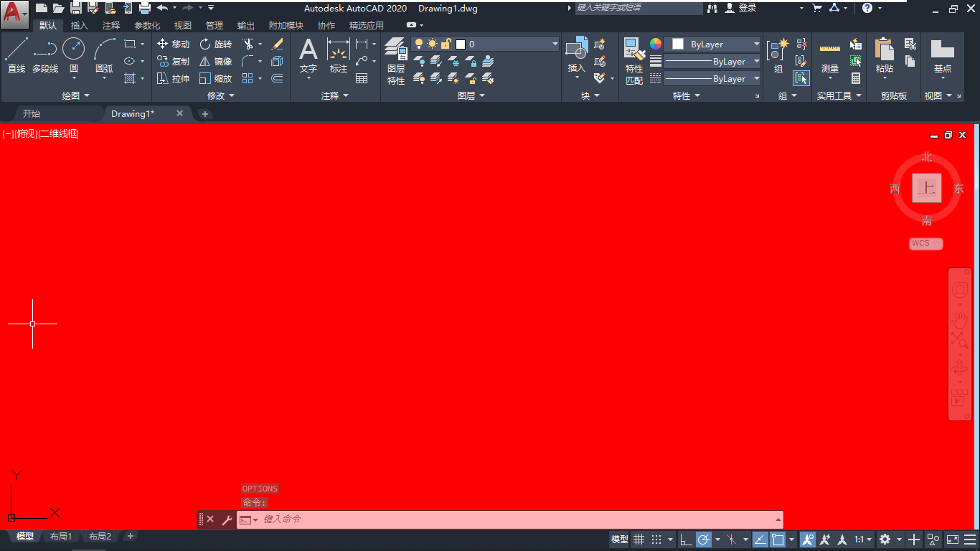980x551 pixels.
Task: Open the 文字 (Text) tool
Action: (308, 56)
